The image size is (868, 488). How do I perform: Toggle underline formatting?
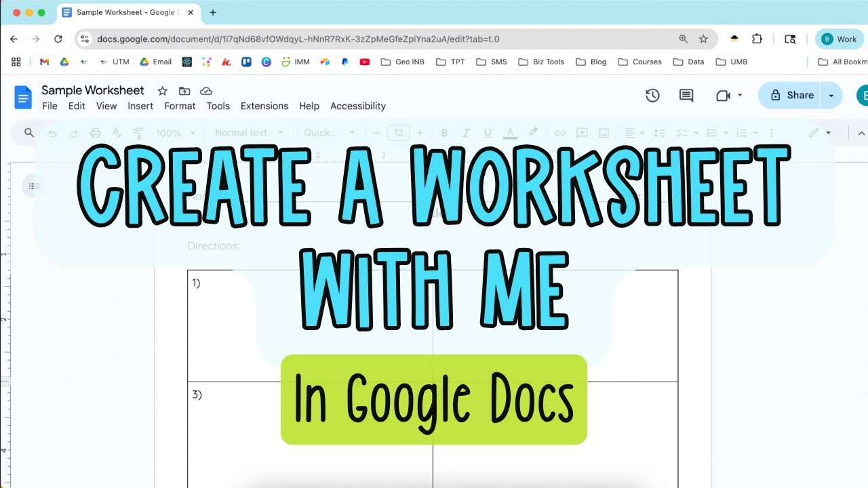(x=488, y=133)
